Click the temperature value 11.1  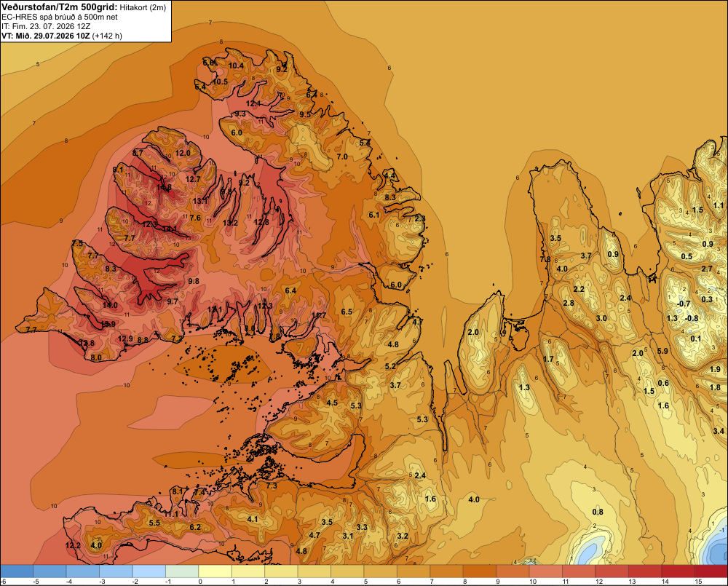coord(171,514)
